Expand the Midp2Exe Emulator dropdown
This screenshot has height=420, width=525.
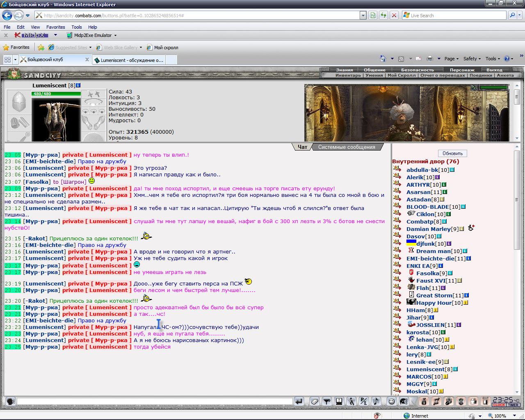pyautogui.click(x=115, y=35)
